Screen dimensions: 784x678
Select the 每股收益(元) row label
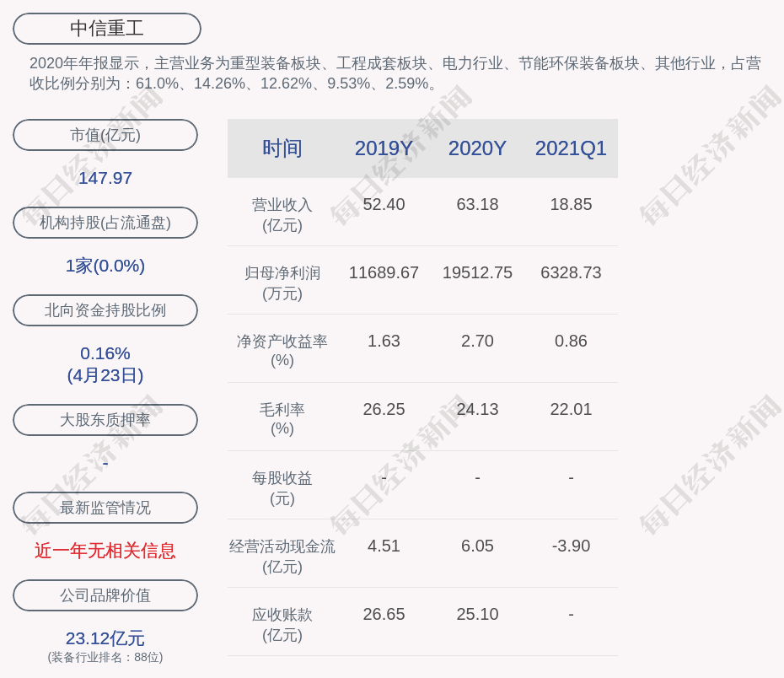coord(282,488)
